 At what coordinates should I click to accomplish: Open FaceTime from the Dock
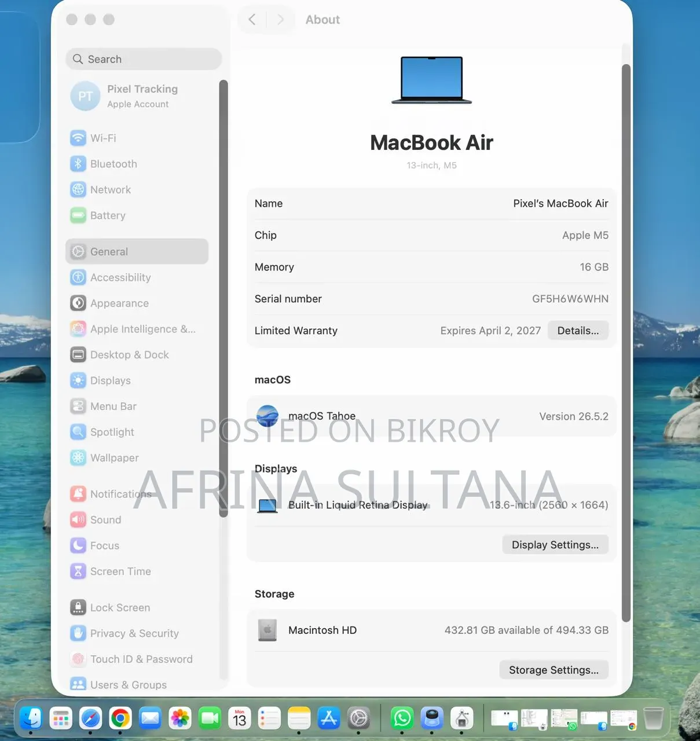210,718
